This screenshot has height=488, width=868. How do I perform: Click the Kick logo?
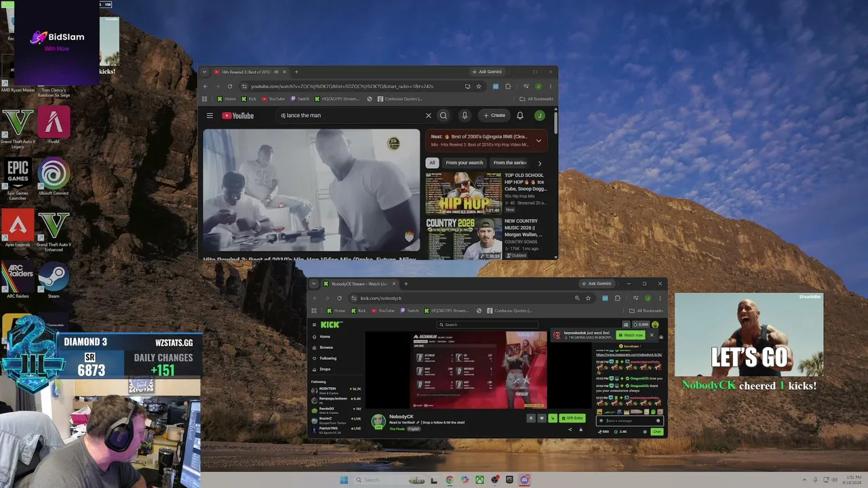[331, 325]
